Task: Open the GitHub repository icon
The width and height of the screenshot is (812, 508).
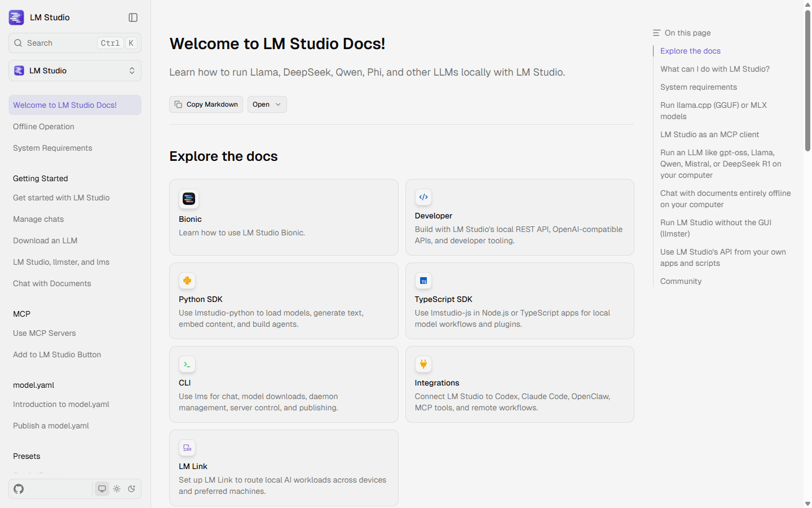Action: tap(19, 489)
